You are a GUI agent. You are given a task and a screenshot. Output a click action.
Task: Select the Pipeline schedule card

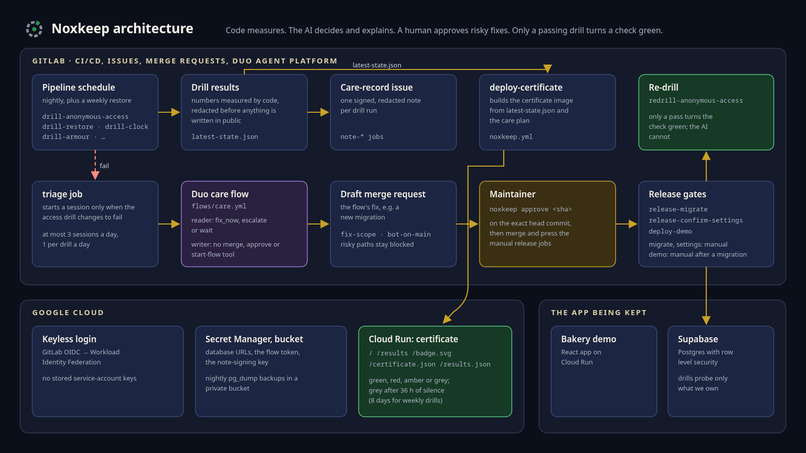[95, 112]
